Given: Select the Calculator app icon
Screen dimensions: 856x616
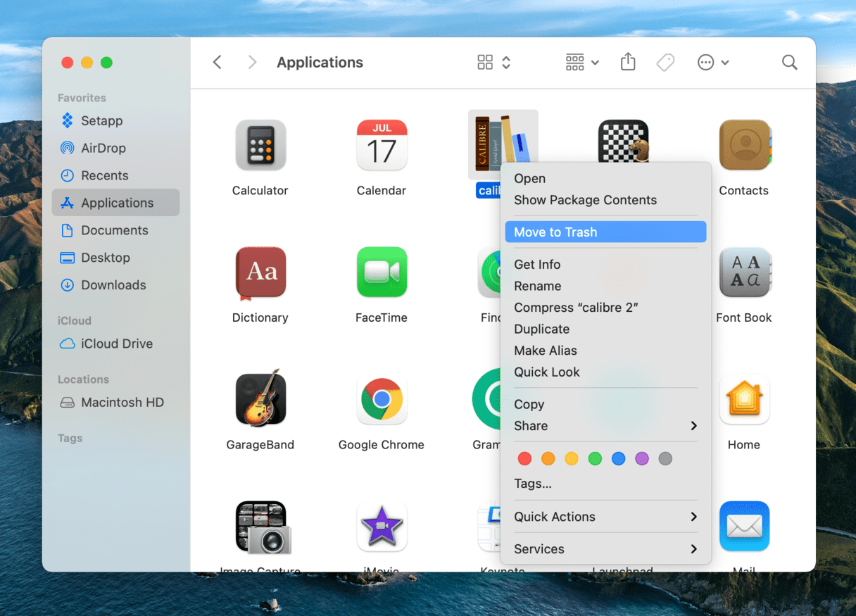Looking at the screenshot, I should click(x=260, y=145).
